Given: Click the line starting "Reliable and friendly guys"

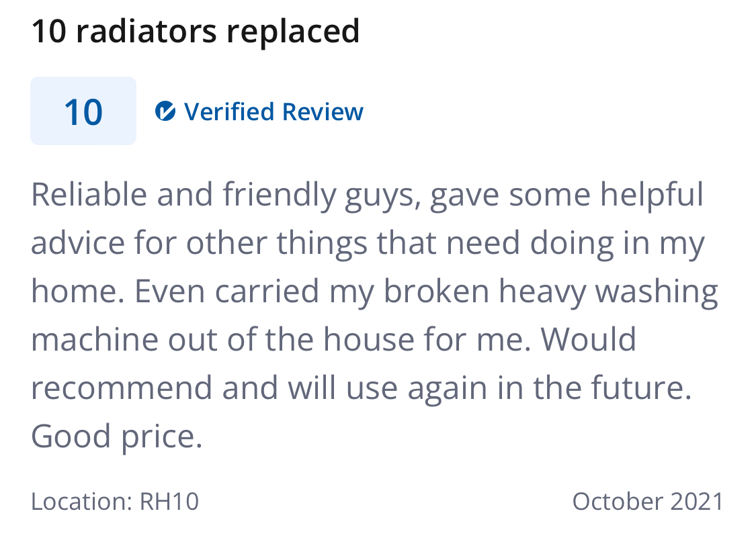Looking at the screenshot, I should 368,195.
